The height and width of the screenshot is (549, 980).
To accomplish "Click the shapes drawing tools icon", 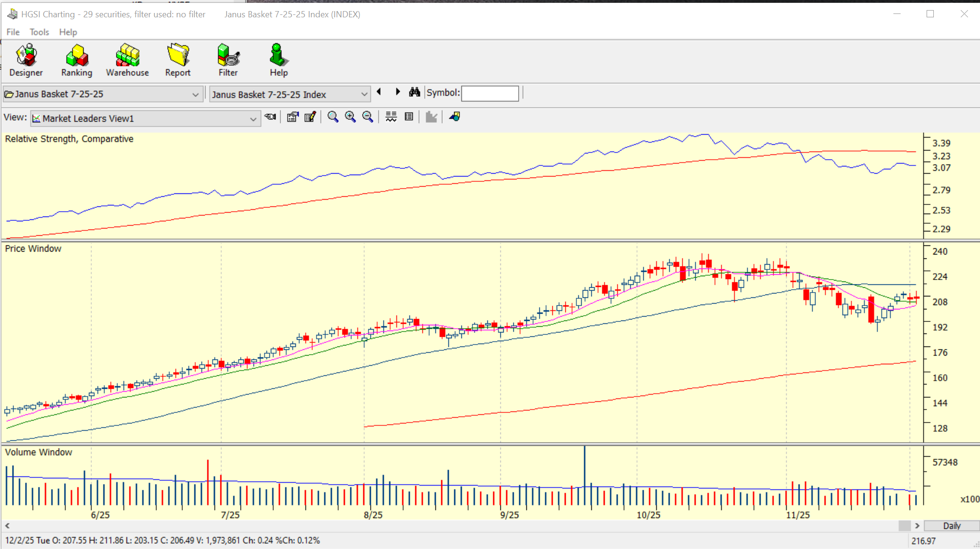I will click(455, 117).
